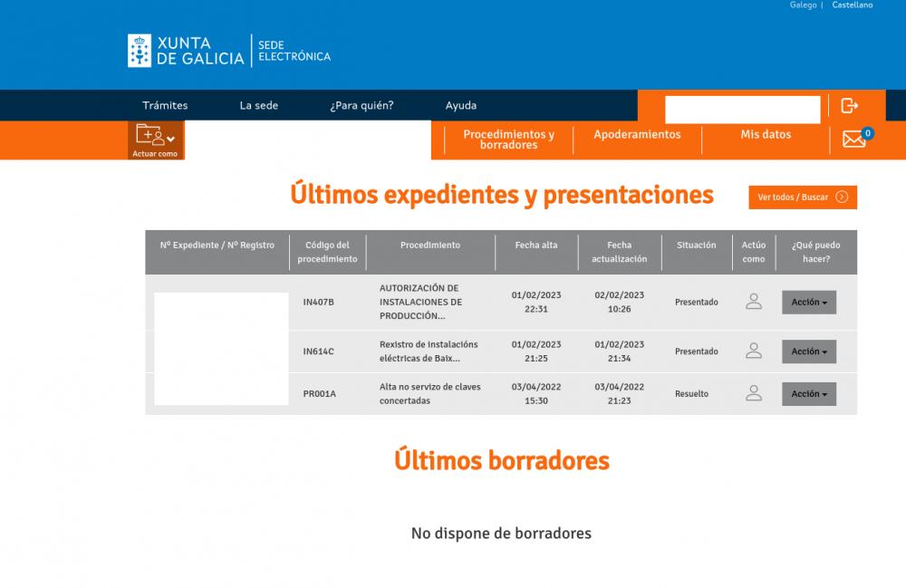Click fecha actualización 03/04/2022 21:23

(620, 394)
